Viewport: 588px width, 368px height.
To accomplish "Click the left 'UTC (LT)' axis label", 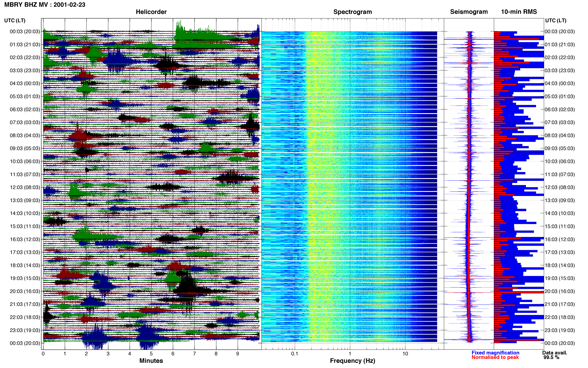I will click(x=15, y=20).
